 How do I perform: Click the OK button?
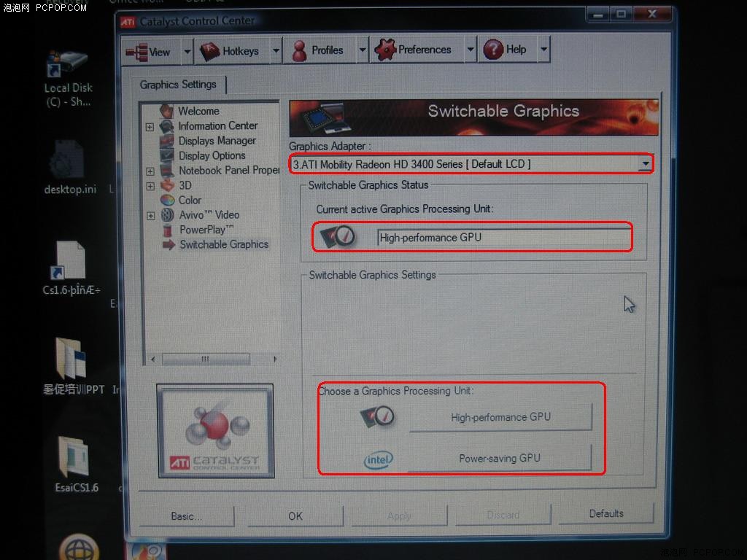click(x=295, y=516)
